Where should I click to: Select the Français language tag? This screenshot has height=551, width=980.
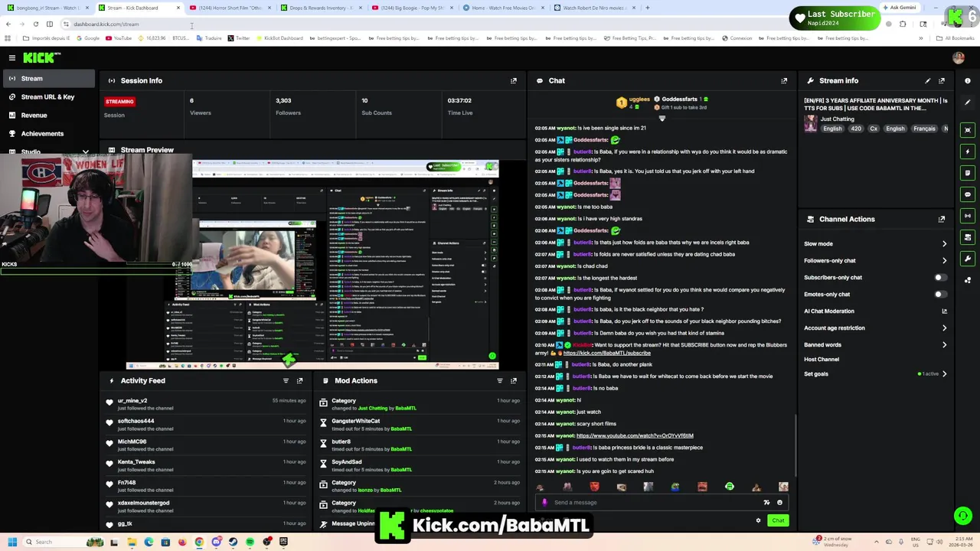click(x=924, y=129)
